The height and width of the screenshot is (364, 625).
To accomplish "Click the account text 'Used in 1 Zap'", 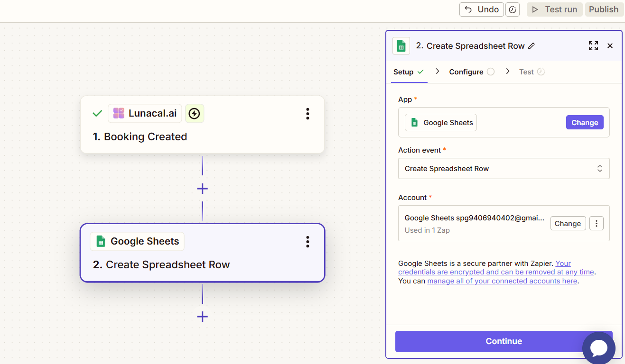I will coord(427,230).
